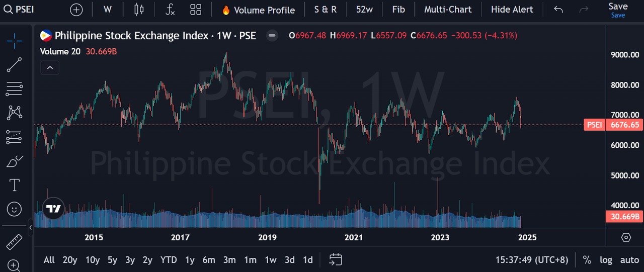Click the TradingView TV logo
Image resolution: width=644 pixels, height=272 pixels.
click(x=53, y=209)
